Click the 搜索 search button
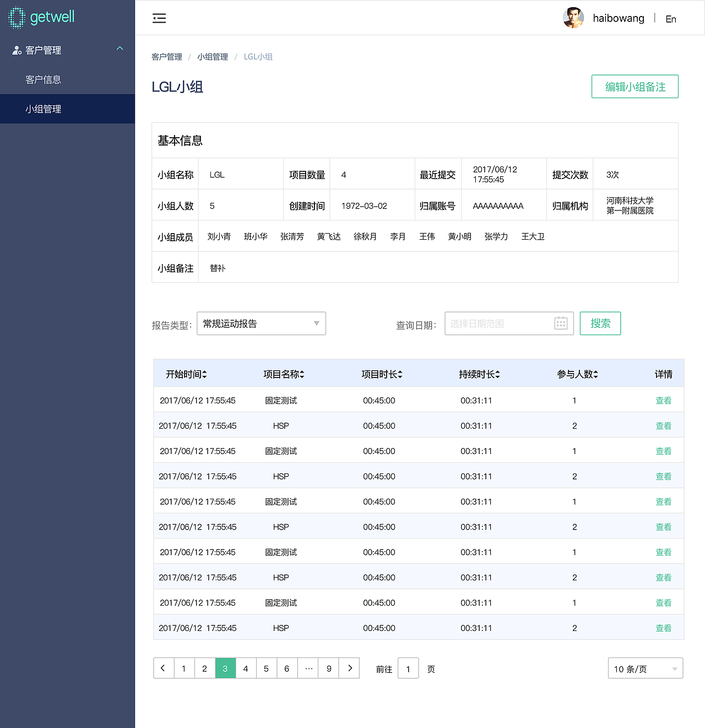The height and width of the screenshot is (728, 705). [x=600, y=323]
